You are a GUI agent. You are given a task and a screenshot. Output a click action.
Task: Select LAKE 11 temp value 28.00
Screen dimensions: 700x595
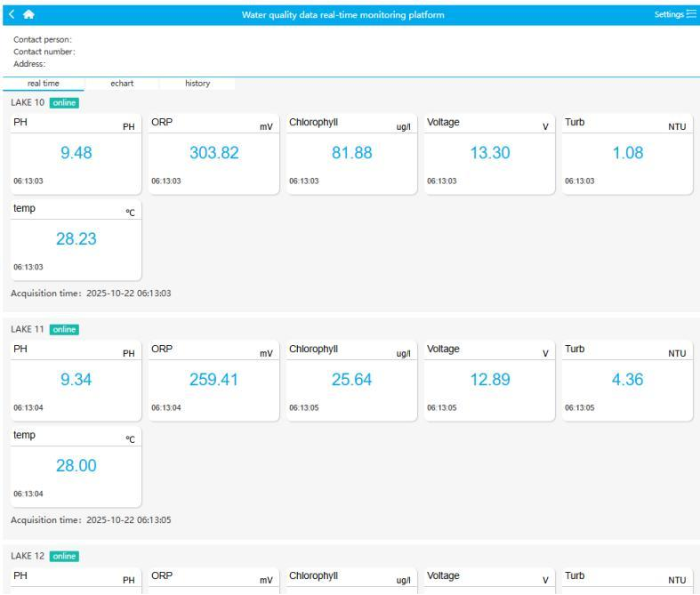(x=76, y=465)
